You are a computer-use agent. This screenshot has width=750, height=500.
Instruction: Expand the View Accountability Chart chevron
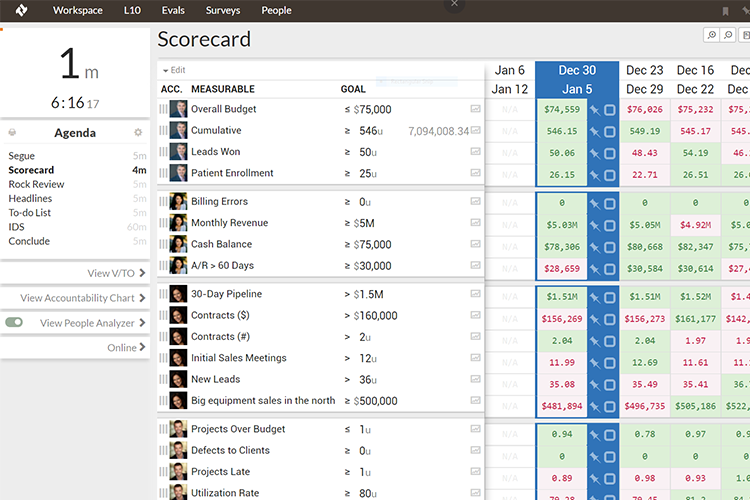[x=142, y=298]
